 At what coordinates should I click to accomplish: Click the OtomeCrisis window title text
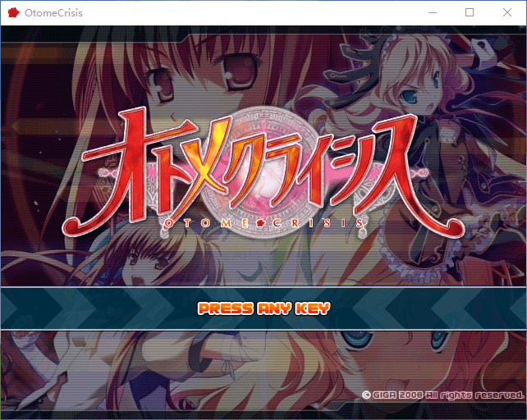point(54,13)
